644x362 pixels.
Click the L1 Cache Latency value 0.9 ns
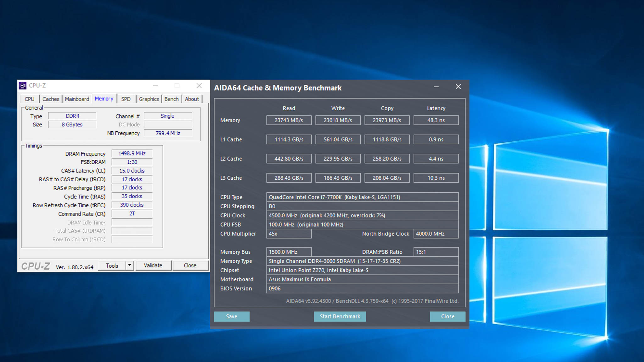pos(436,140)
